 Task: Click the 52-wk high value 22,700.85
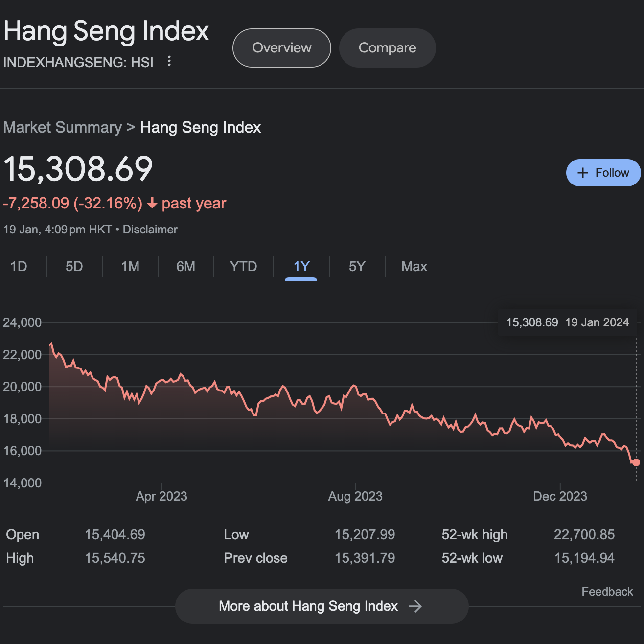pyautogui.click(x=584, y=534)
